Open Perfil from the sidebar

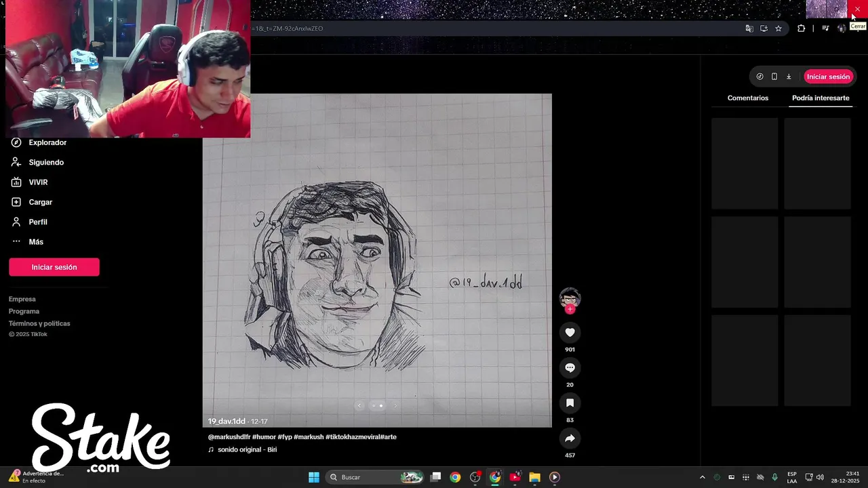(29, 222)
